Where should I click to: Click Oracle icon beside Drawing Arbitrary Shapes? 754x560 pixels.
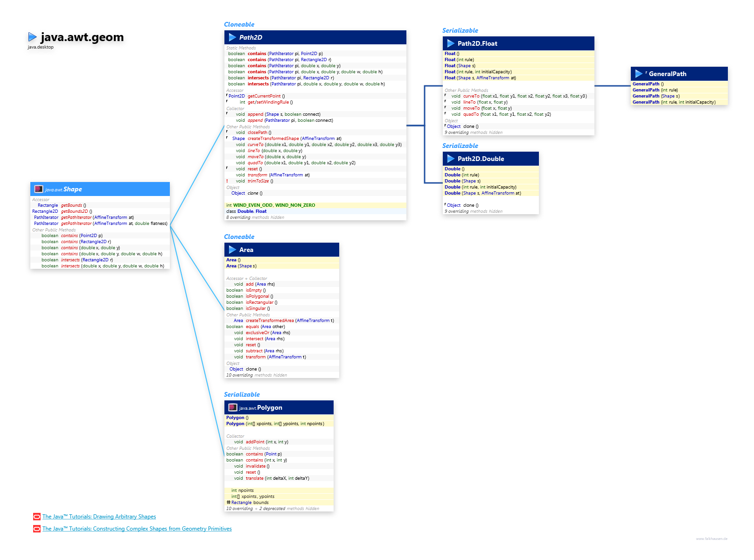37,517
